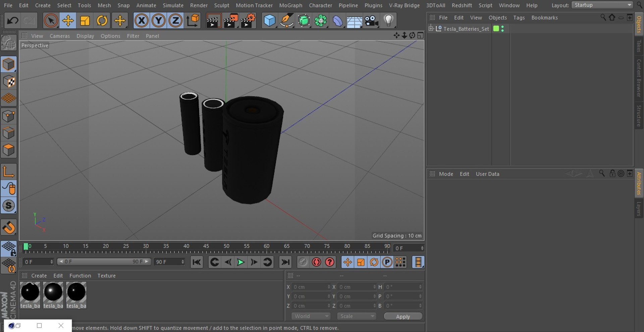Open the Layout Startup dropdown
644x332 pixels.
[602, 5]
